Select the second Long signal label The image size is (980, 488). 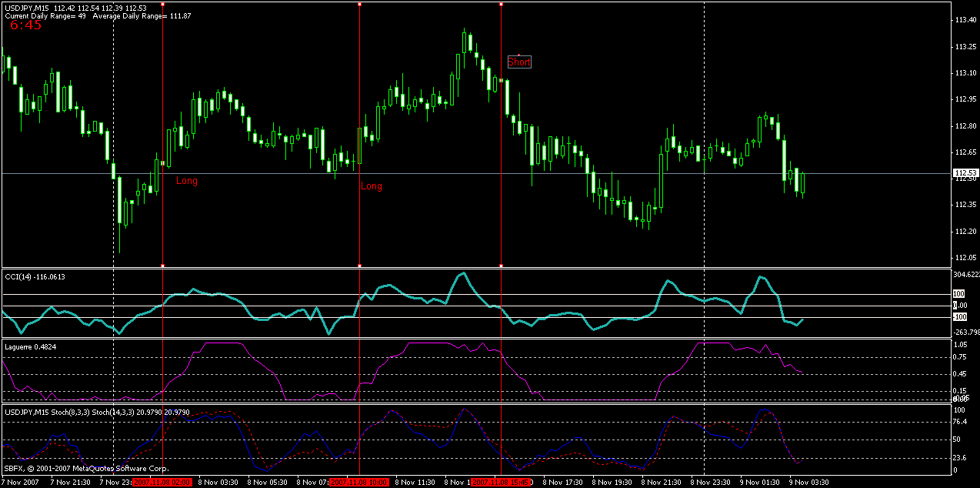[372, 186]
